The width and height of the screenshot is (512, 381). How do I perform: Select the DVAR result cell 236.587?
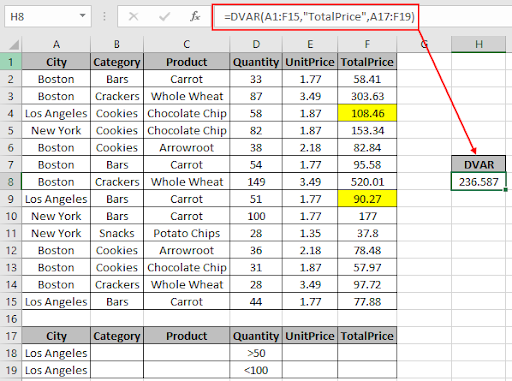coord(479,182)
